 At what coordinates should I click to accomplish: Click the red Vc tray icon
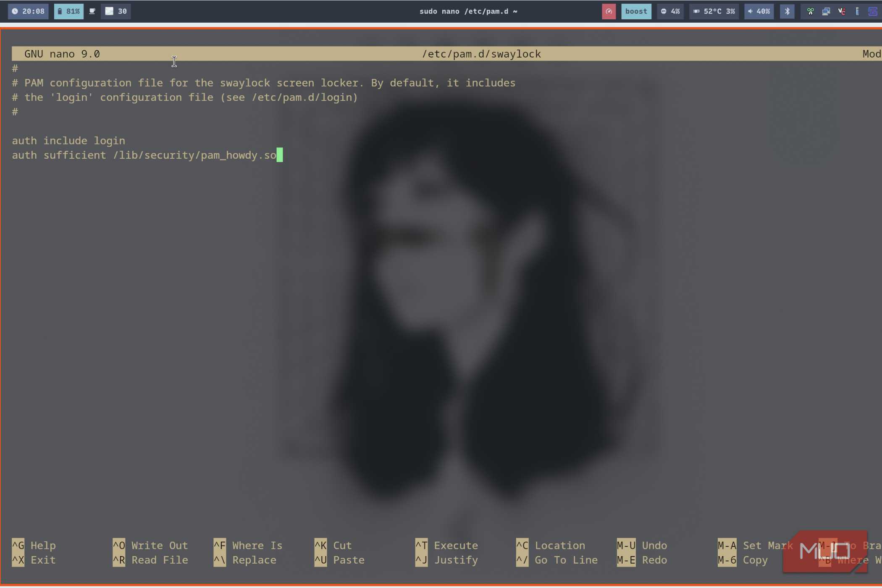tap(842, 11)
